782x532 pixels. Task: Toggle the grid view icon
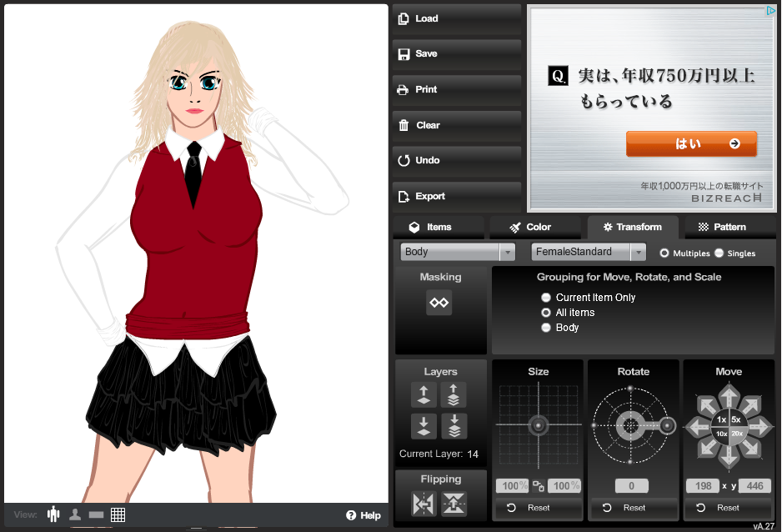click(x=118, y=514)
